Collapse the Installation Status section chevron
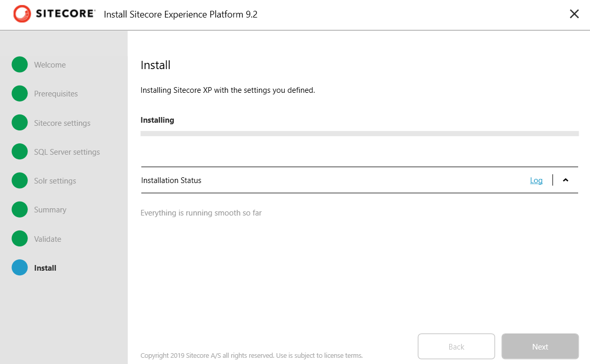This screenshot has width=590, height=364. coord(566,180)
